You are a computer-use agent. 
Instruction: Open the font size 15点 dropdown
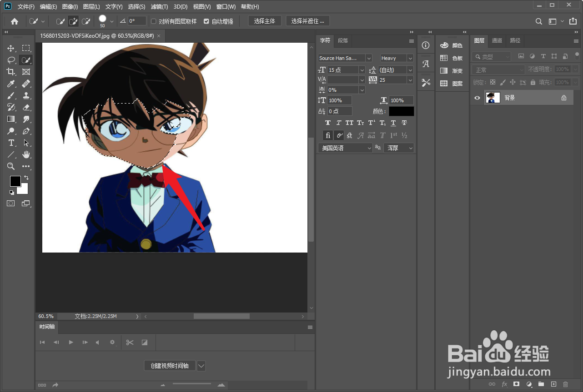point(362,70)
